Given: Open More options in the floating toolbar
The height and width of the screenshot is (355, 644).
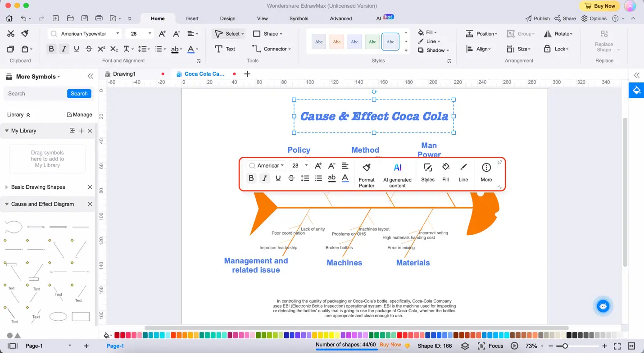Looking at the screenshot, I should coord(486,173).
